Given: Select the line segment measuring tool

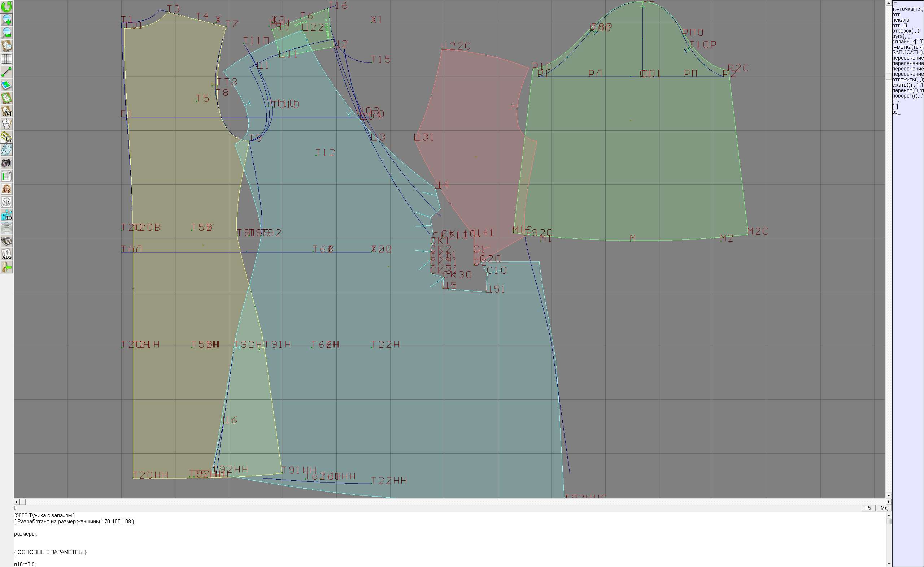Looking at the screenshot, I should point(6,72).
